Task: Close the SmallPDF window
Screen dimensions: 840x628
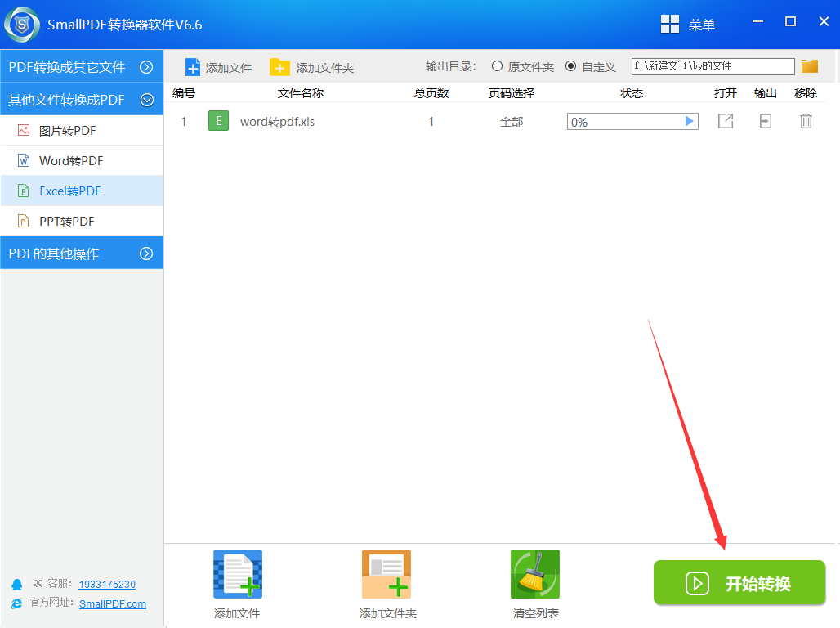Action: 824,21
